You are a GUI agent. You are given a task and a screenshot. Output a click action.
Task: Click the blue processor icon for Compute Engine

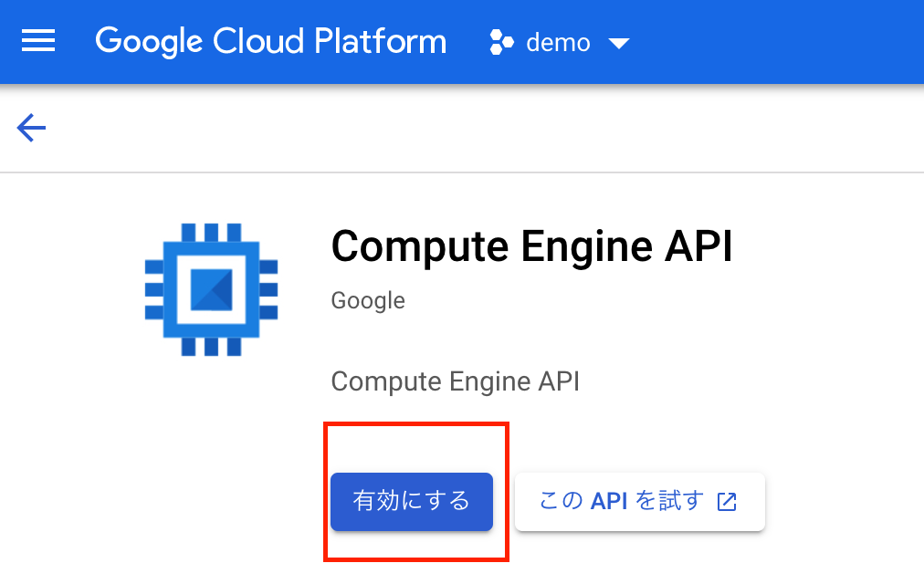[210, 288]
